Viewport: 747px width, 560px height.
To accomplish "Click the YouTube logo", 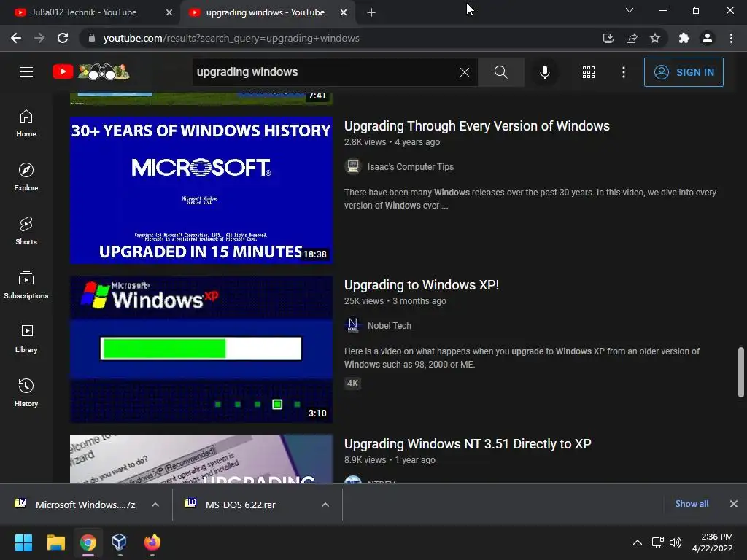I will point(91,72).
